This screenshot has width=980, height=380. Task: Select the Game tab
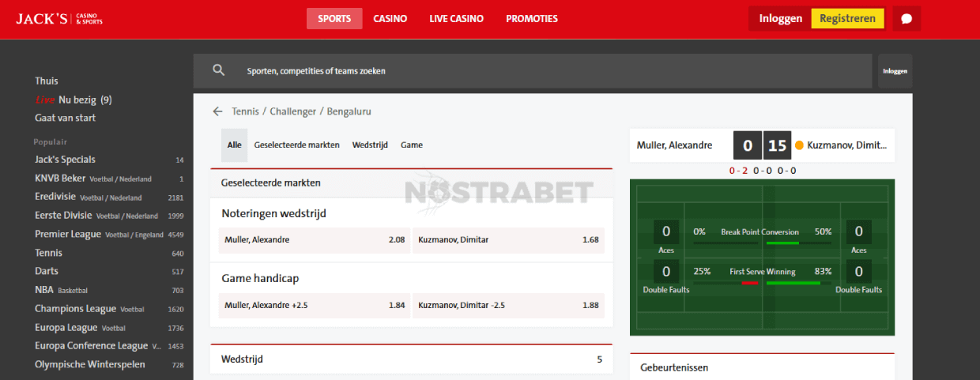412,145
